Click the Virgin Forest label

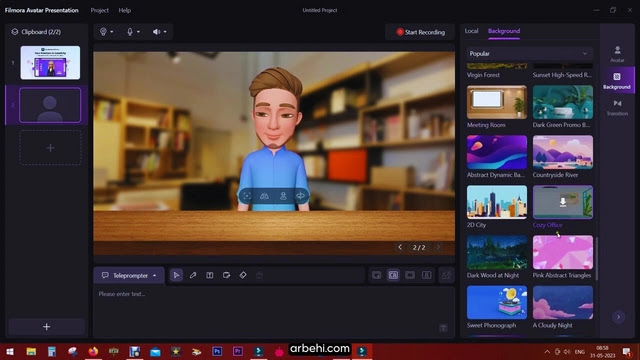pos(483,75)
